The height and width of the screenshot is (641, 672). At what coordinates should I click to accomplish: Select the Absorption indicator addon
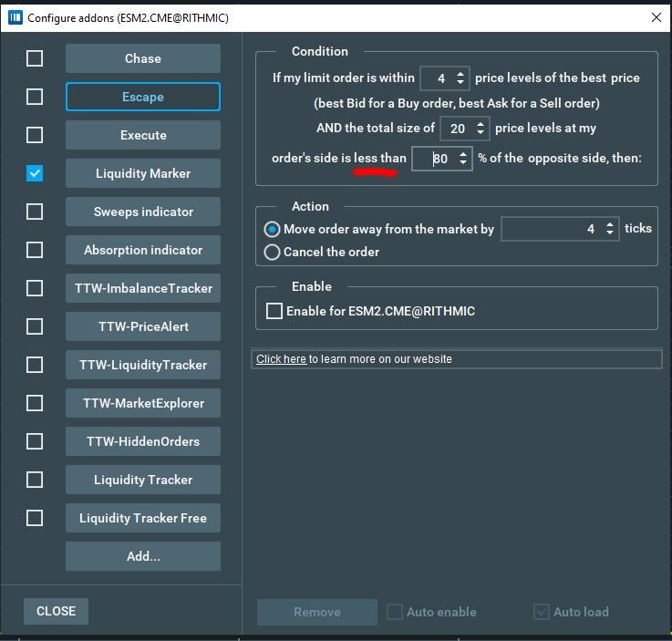[143, 250]
